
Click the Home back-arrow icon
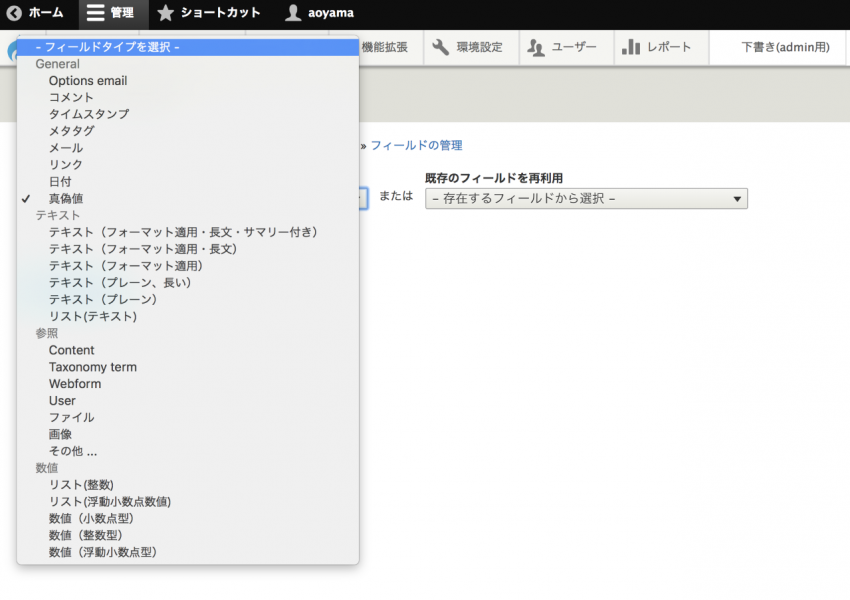(x=14, y=13)
